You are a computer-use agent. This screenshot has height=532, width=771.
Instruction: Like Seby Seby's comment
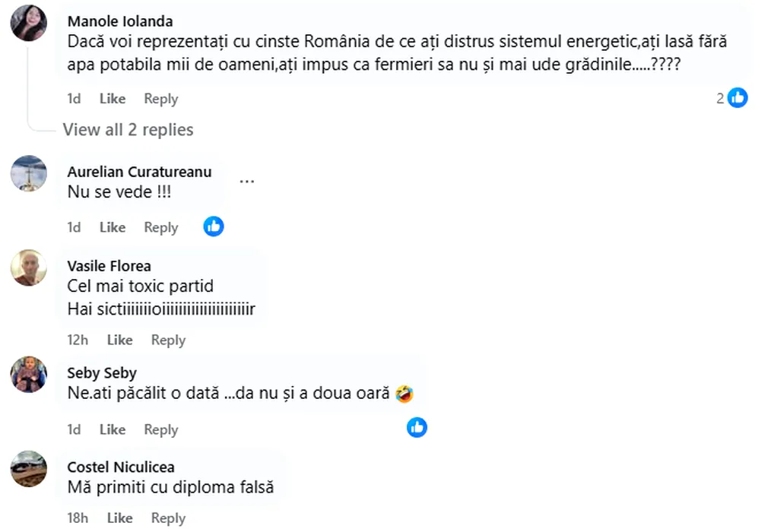(113, 429)
